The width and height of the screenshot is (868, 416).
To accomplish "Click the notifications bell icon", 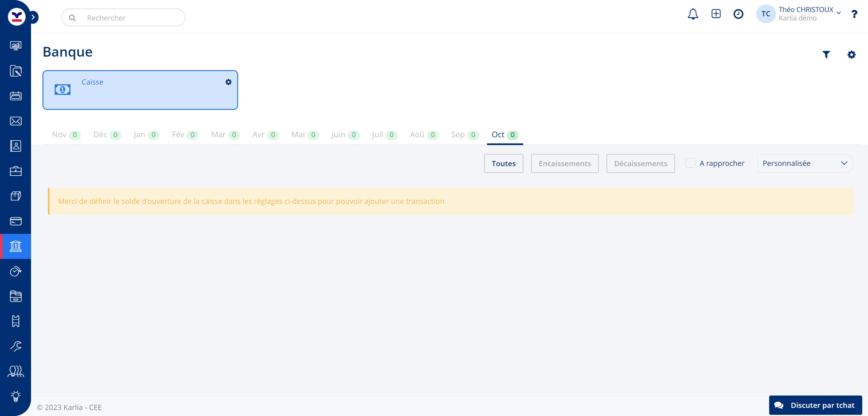I will point(693,14).
